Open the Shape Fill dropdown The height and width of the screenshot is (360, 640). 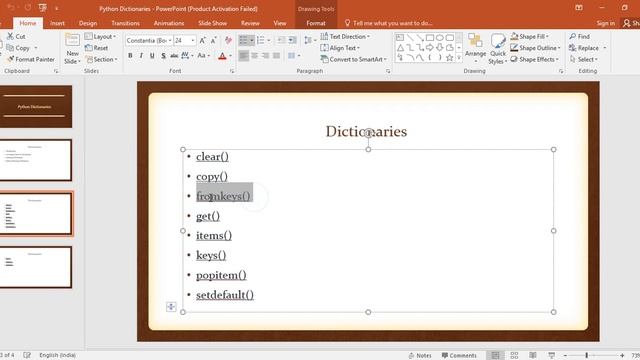(530, 36)
